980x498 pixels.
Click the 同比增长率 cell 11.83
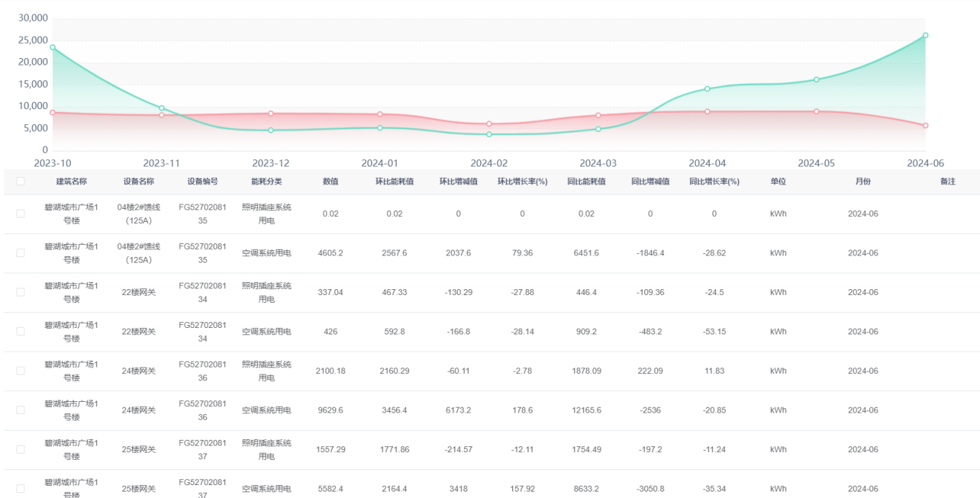(714, 371)
